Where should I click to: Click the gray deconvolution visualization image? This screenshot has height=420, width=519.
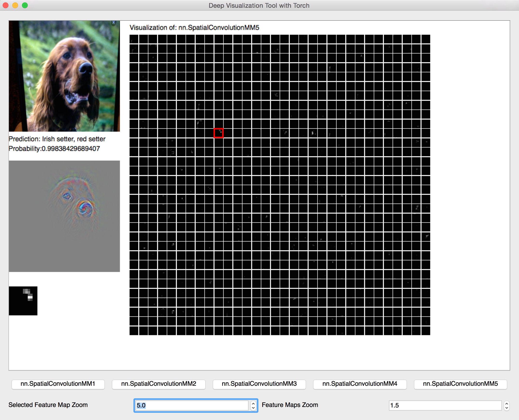[x=64, y=216]
